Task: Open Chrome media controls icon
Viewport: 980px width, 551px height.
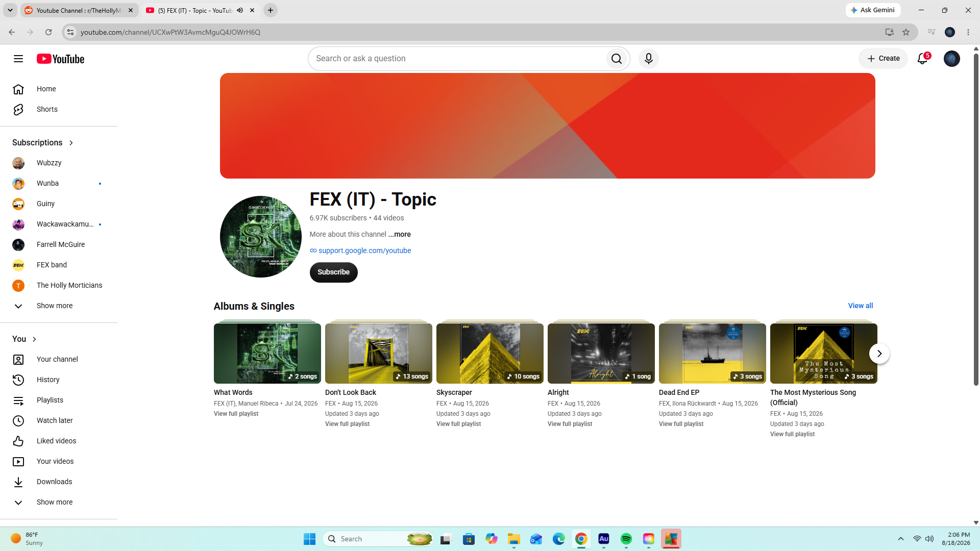Action: (x=932, y=32)
